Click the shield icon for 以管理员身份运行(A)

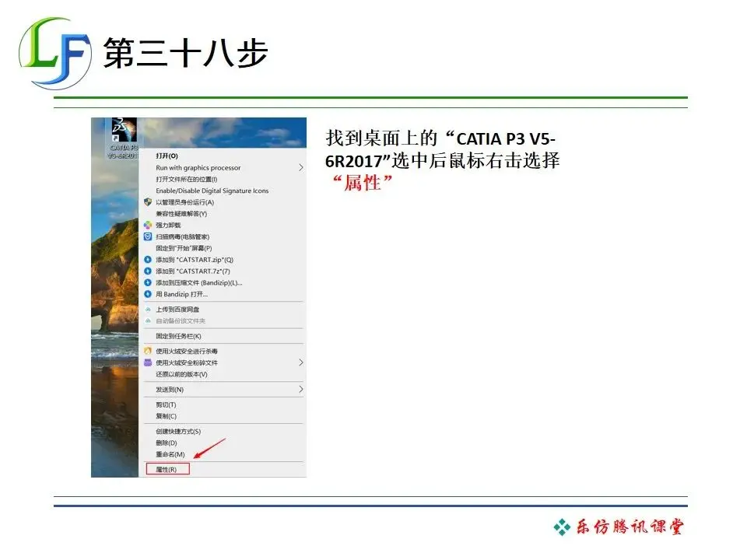(148, 202)
